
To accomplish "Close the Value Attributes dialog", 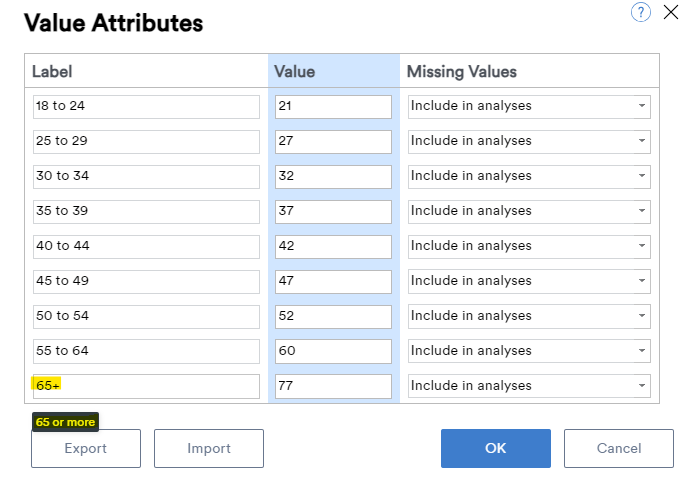I will tap(671, 12).
